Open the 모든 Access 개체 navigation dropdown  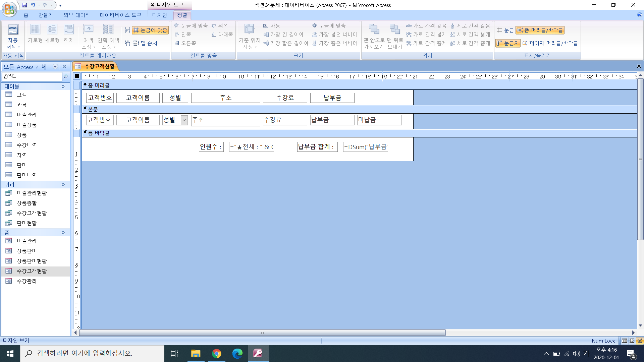coord(55,67)
